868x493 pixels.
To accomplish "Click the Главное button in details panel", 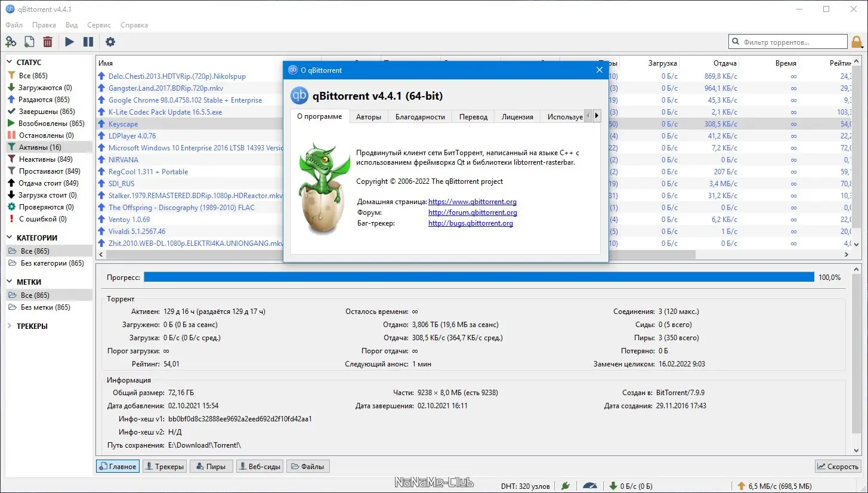I will (118, 467).
